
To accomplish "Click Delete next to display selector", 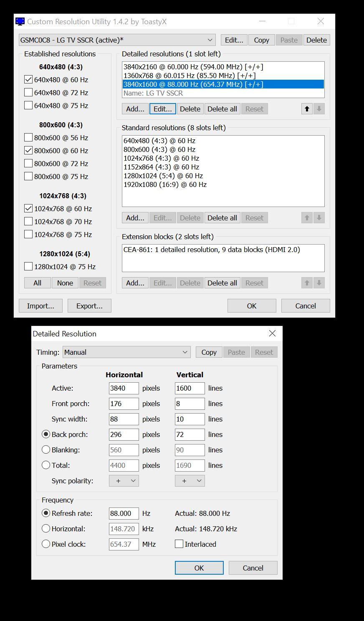I will pos(316,40).
